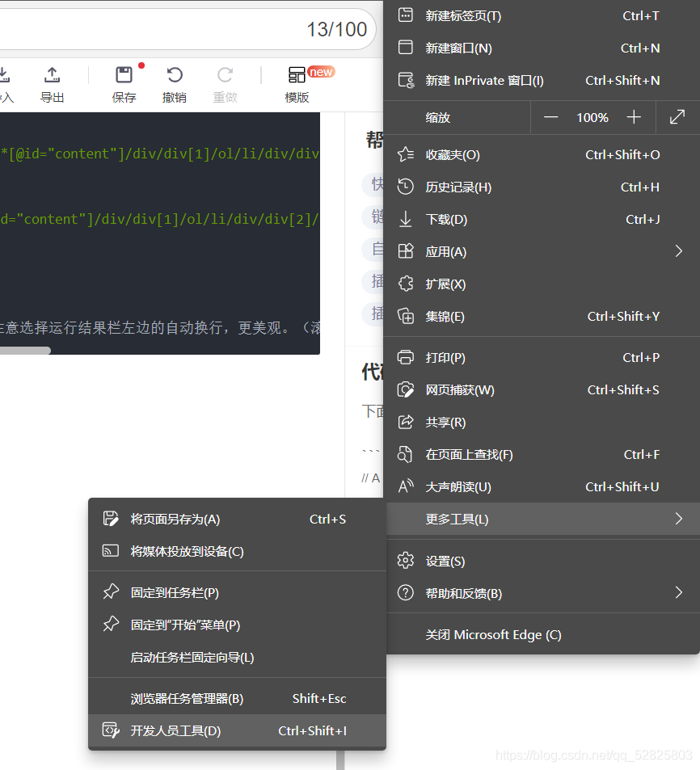Click the cast media icon
The image size is (700, 770).
pos(111,551)
